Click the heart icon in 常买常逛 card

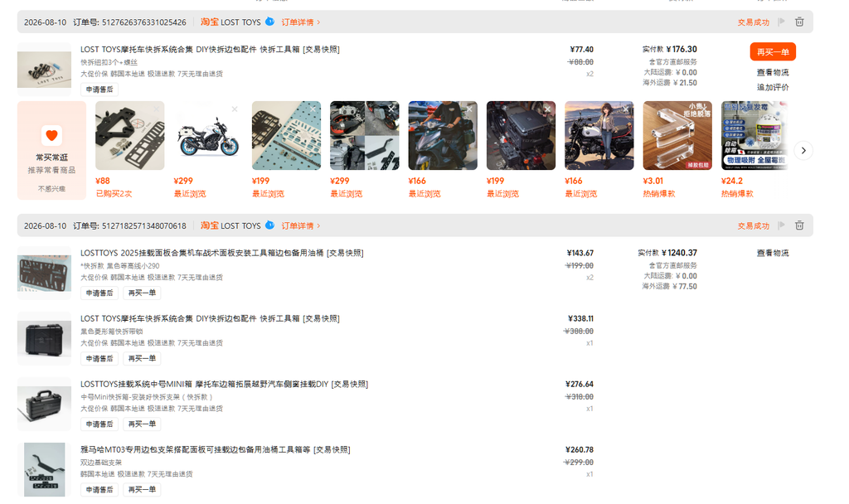tap(51, 135)
